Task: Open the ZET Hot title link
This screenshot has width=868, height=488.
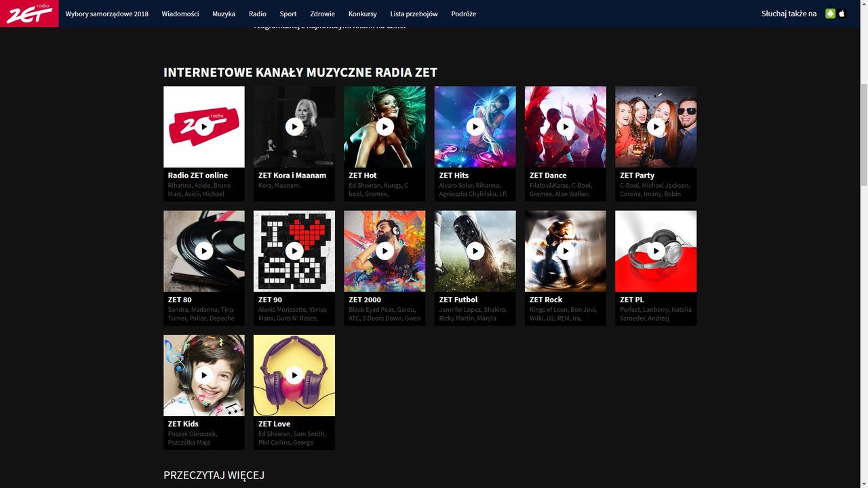Action: point(363,176)
